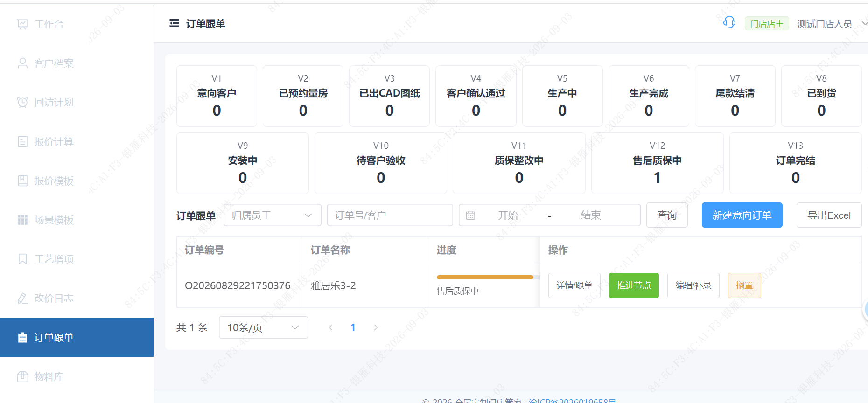Open the 10条/页 page size dropdown
Screen dimensions: 868x403
point(264,327)
